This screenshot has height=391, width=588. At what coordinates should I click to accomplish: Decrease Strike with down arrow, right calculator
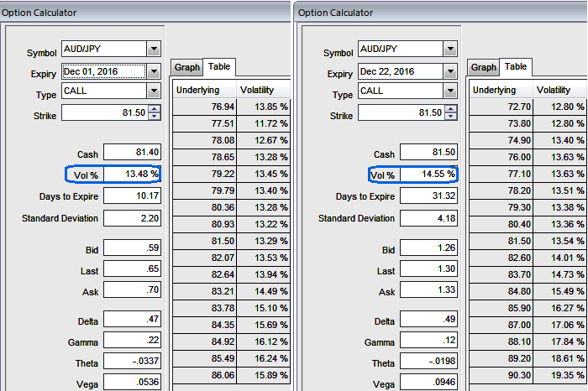[451, 116]
